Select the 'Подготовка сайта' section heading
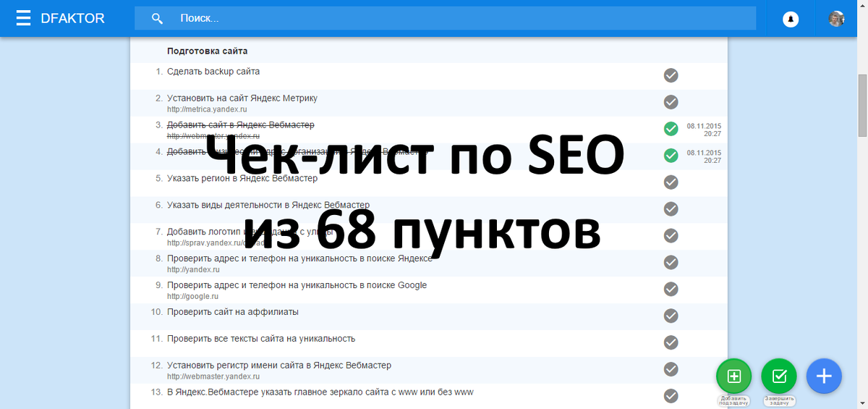 207,51
